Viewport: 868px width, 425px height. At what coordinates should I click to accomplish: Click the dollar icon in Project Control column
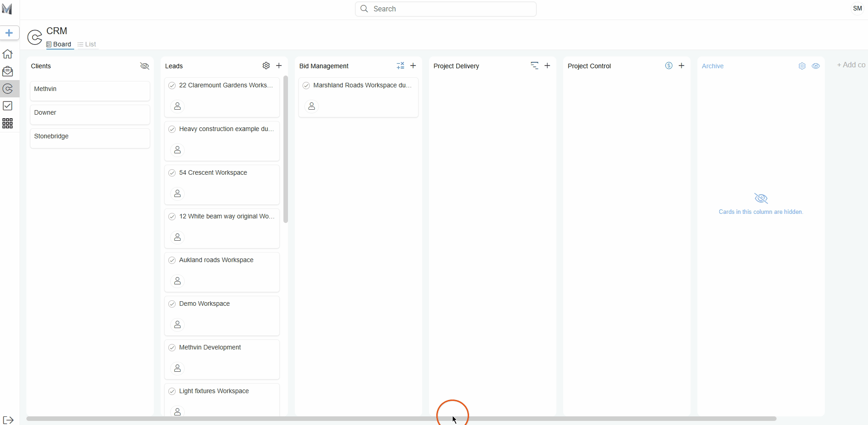(x=669, y=66)
